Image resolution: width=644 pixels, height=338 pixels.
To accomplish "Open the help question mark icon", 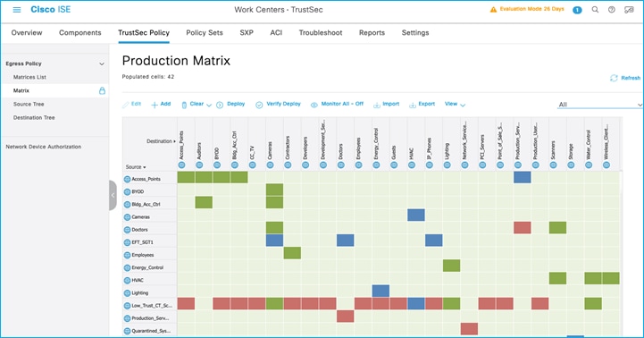I will coord(612,10).
